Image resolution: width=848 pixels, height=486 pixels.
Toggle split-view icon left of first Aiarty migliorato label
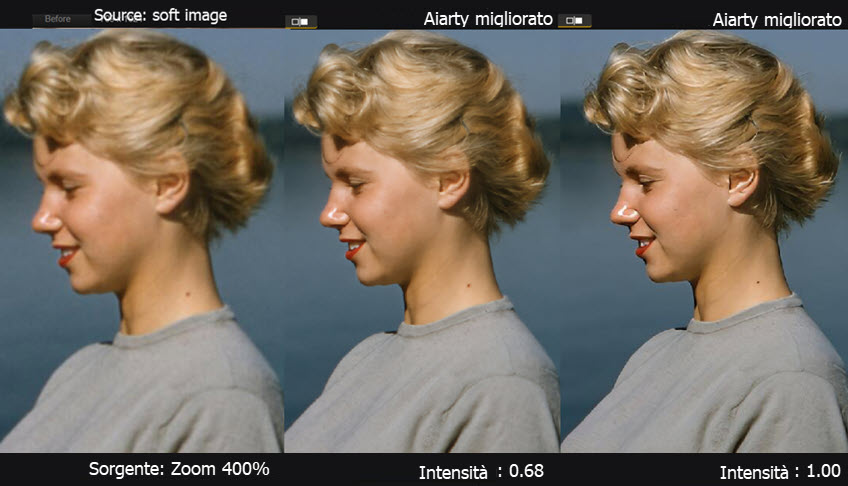pos(300,22)
